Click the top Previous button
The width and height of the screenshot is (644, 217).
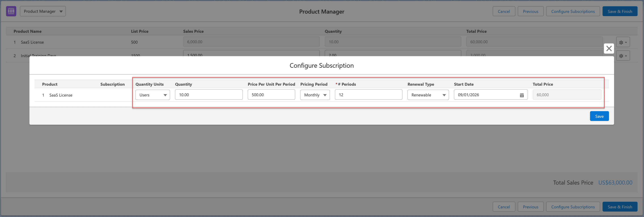[530, 11]
